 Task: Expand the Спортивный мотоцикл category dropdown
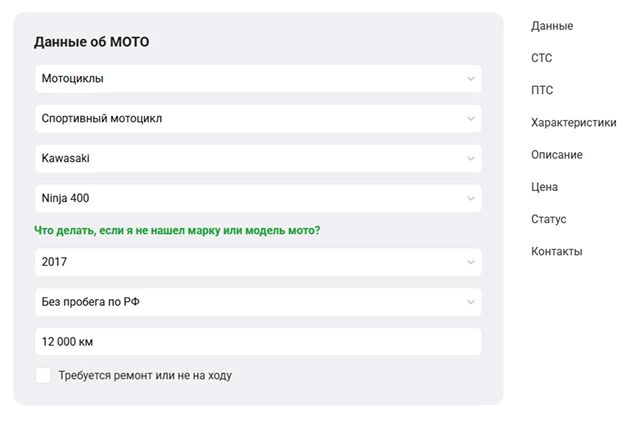[257, 118]
